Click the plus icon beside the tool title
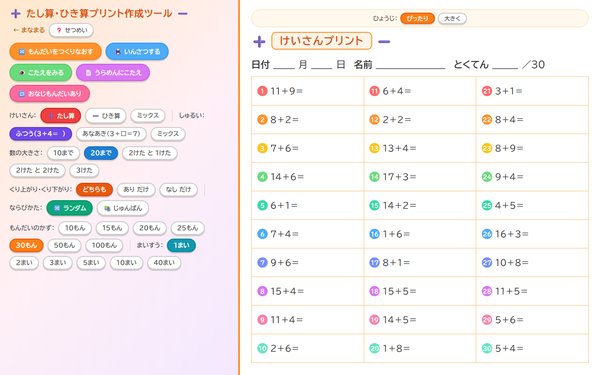Screen dimensions: 600x375 click(16, 14)
